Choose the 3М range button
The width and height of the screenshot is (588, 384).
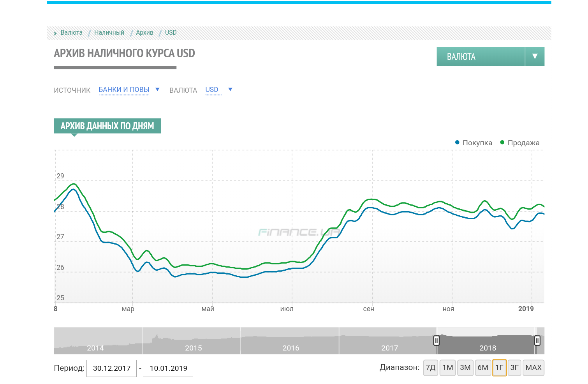(465, 368)
